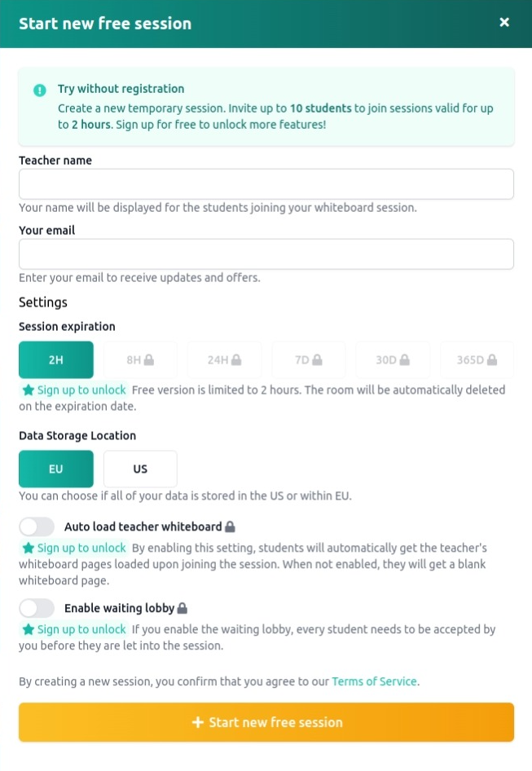Image resolution: width=532 pixels, height=771 pixels.
Task: Open the Terms of Service link
Action: coord(375,681)
